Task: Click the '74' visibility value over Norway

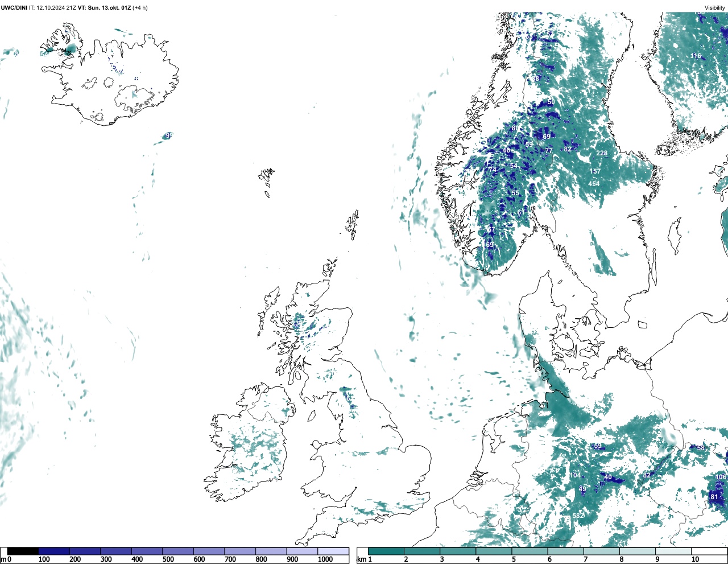Action: pos(493,170)
